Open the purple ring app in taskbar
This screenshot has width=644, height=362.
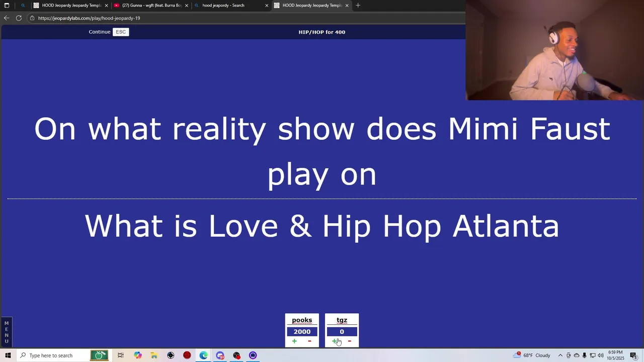(x=253, y=355)
